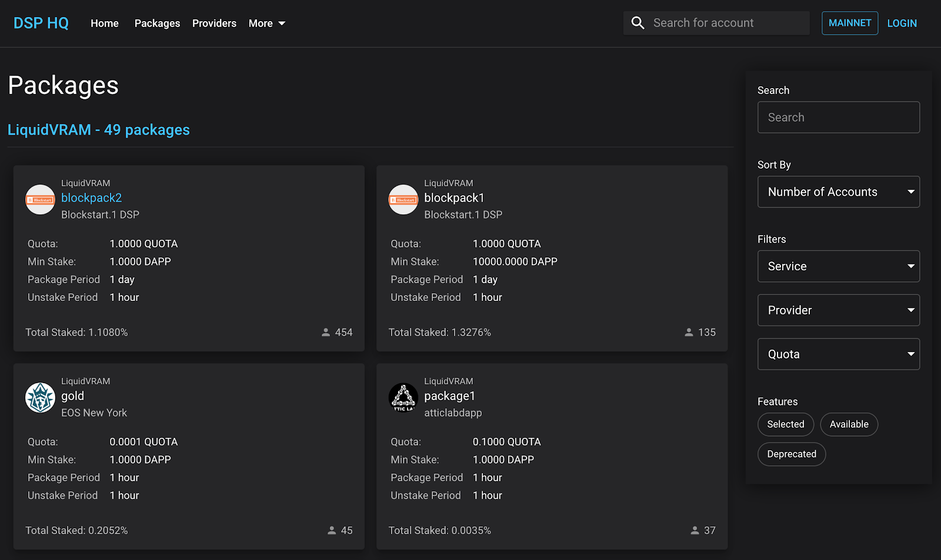Go to the Providers page

pos(214,24)
